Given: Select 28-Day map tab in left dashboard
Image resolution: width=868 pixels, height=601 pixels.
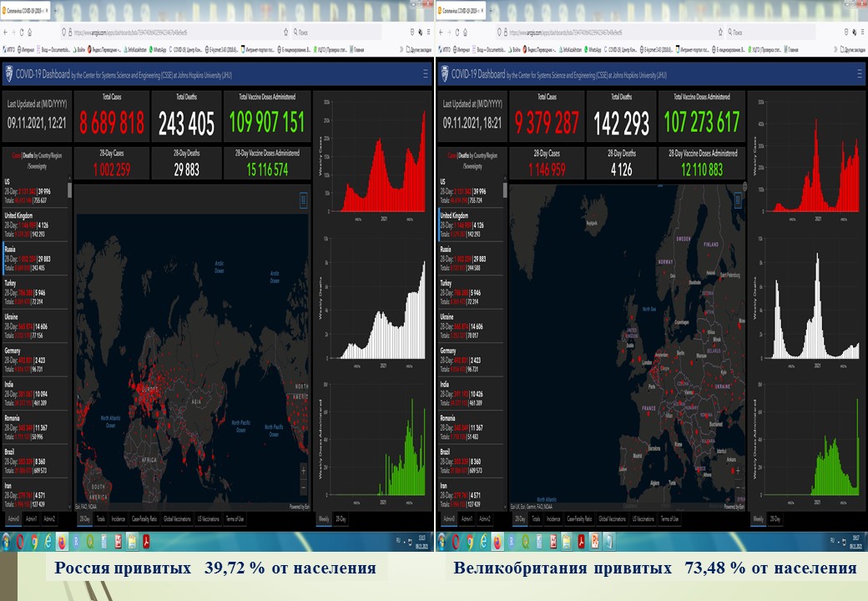Looking at the screenshot, I should [84, 519].
